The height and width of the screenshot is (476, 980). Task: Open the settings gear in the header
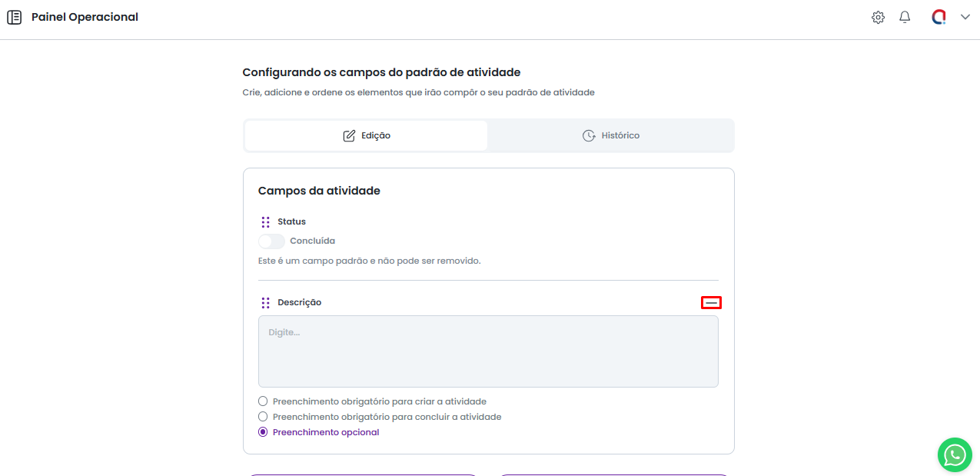(x=878, y=17)
